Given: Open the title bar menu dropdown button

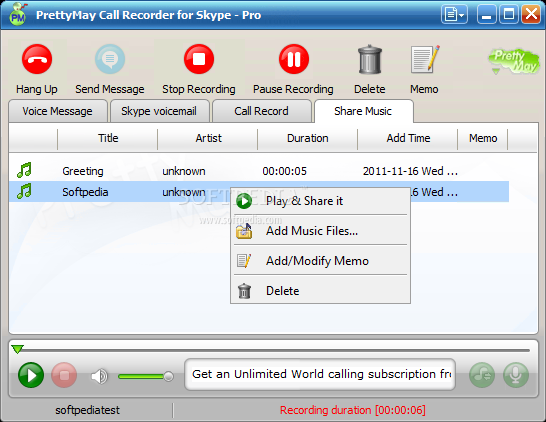Looking at the screenshot, I should tap(454, 15).
